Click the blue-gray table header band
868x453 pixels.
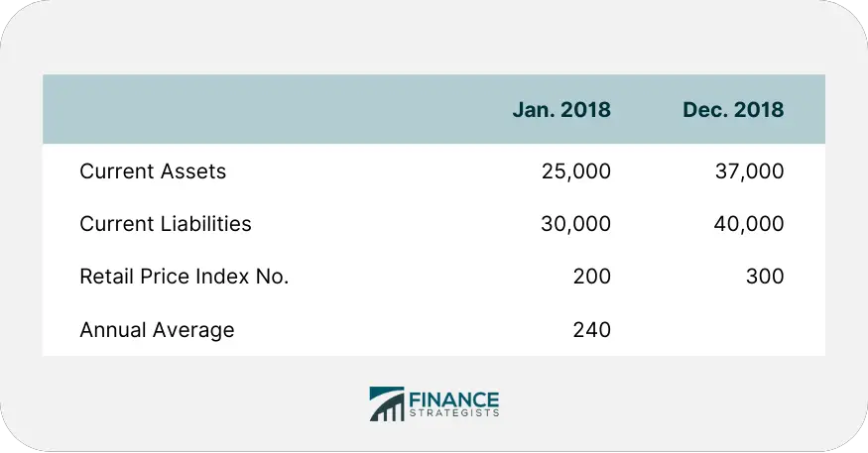pos(434,109)
